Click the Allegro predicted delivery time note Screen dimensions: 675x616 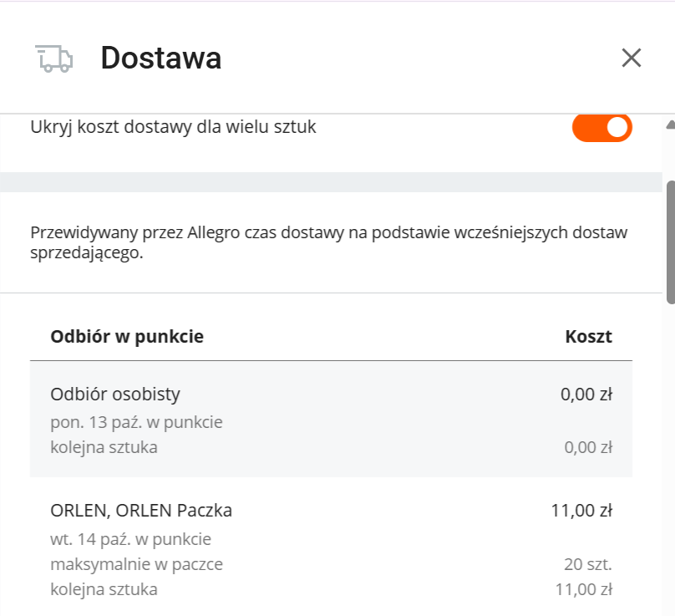(x=328, y=242)
